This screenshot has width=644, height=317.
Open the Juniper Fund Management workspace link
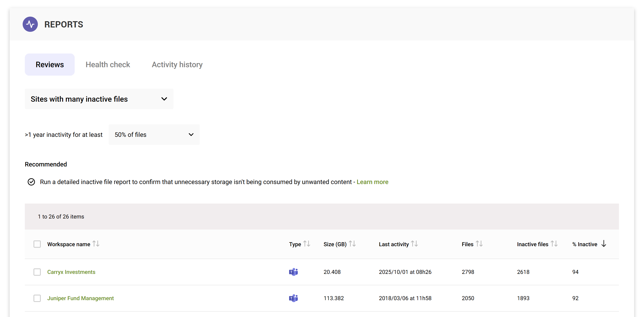point(80,298)
